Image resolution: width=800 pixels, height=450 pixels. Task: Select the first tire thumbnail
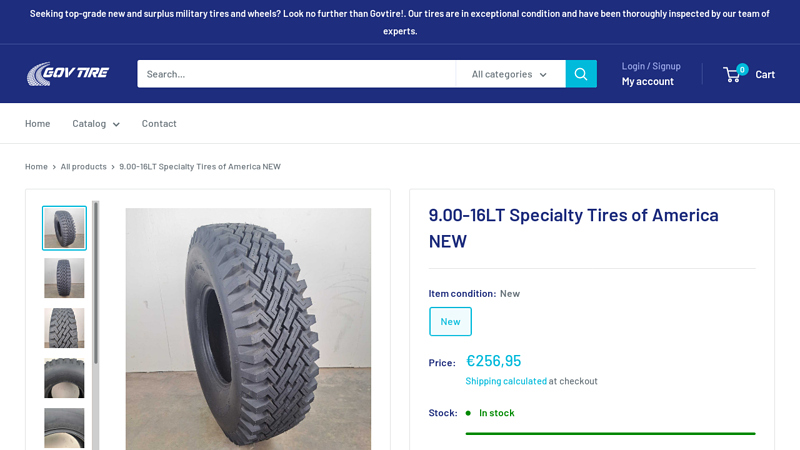pyautogui.click(x=64, y=228)
